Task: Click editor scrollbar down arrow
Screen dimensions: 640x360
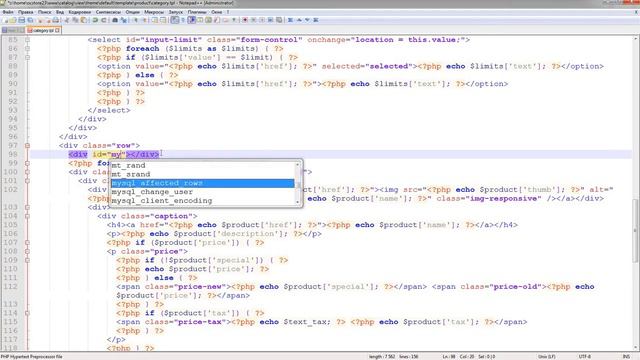Action: click(x=636, y=348)
